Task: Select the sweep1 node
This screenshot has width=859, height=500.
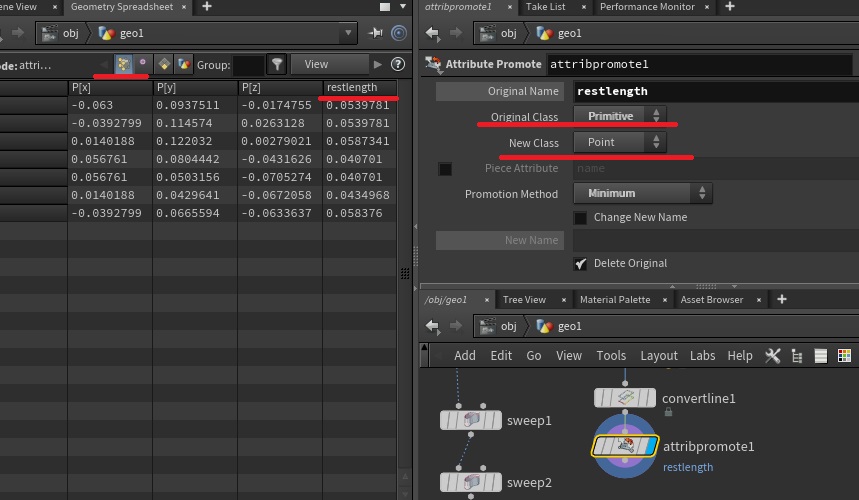Action: pos(471,420)
